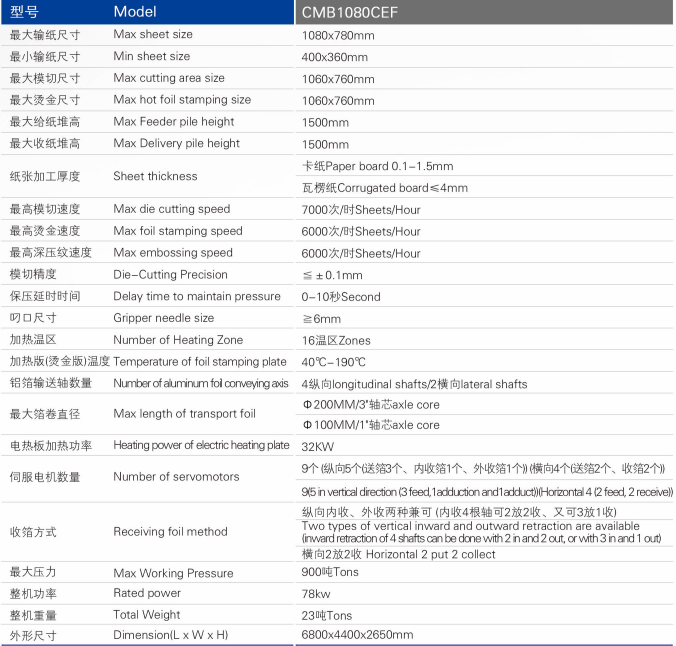
Task: Click Chinese label '最大箔卷直径'
Action: click(45, 414)
